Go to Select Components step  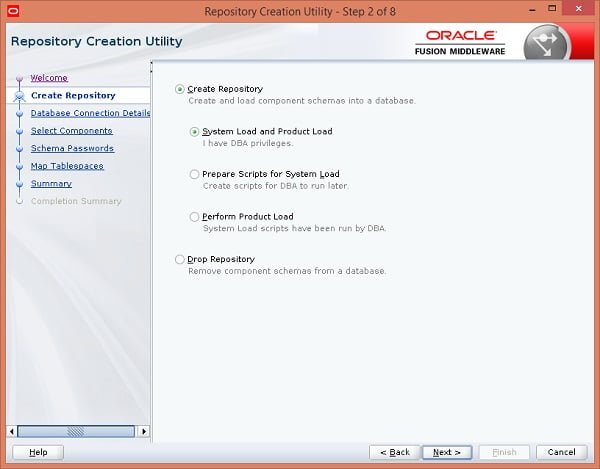[72, 131]
